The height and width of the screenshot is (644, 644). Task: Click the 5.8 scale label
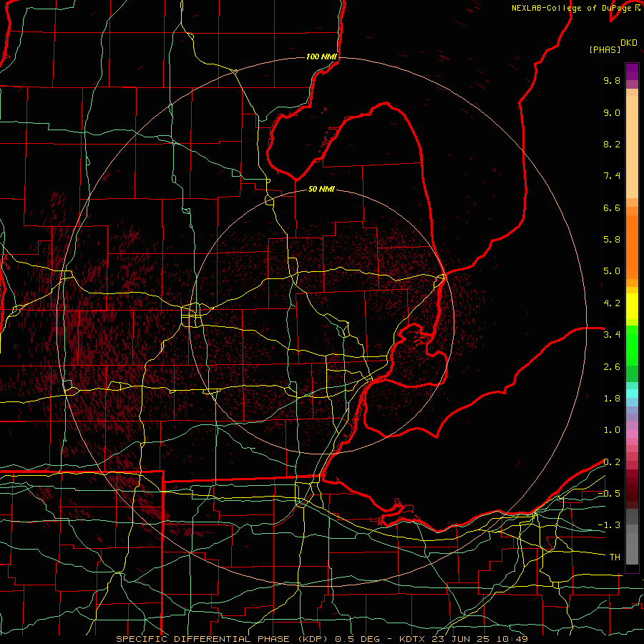point(612,240)
